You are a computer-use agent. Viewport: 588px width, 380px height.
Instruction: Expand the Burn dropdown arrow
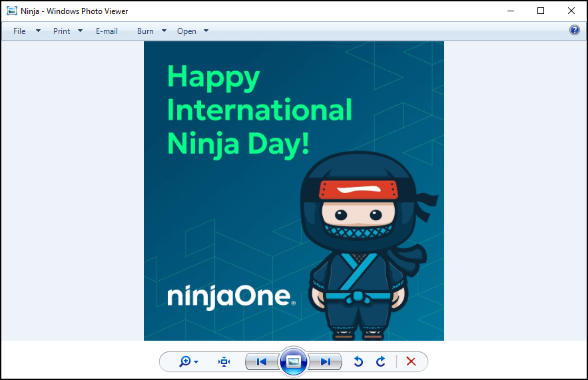164,31
